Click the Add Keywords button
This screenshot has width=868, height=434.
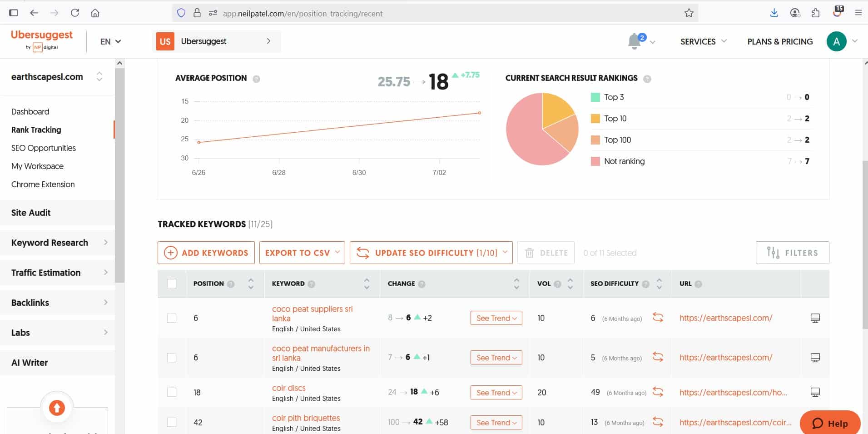(206, 253)
